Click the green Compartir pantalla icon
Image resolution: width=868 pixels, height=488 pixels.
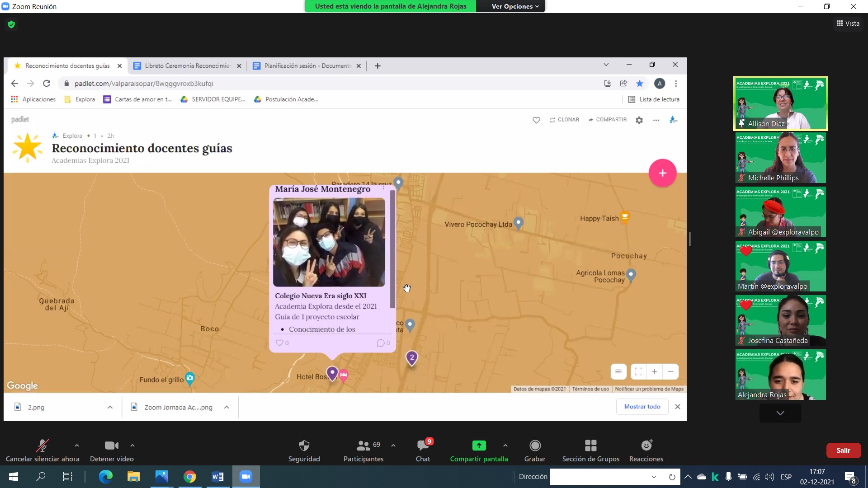pos(479,446)
